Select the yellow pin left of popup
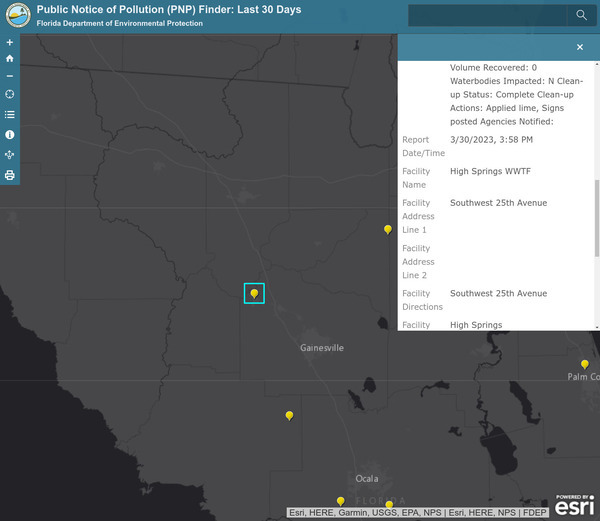Image resolution: width=600 pixels, height=521 pixels. (x=388, y=230)
